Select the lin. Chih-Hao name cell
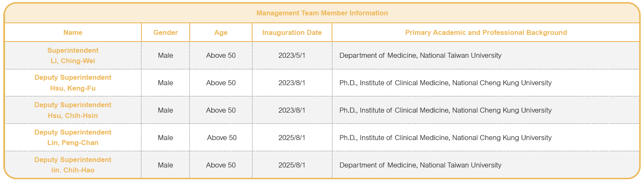644x182 pixels. tap(73, 165)
